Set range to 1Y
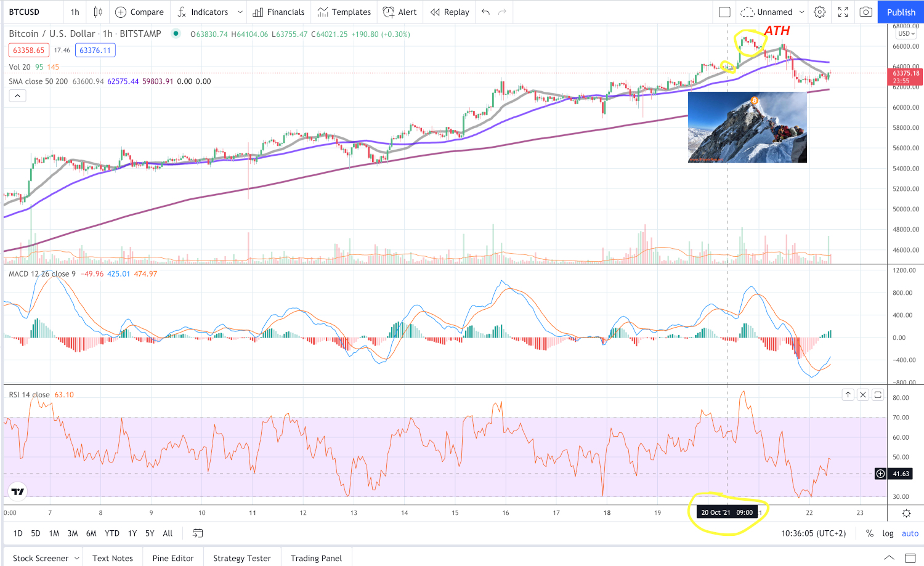 pyautogui.click(x=132, y=533)
